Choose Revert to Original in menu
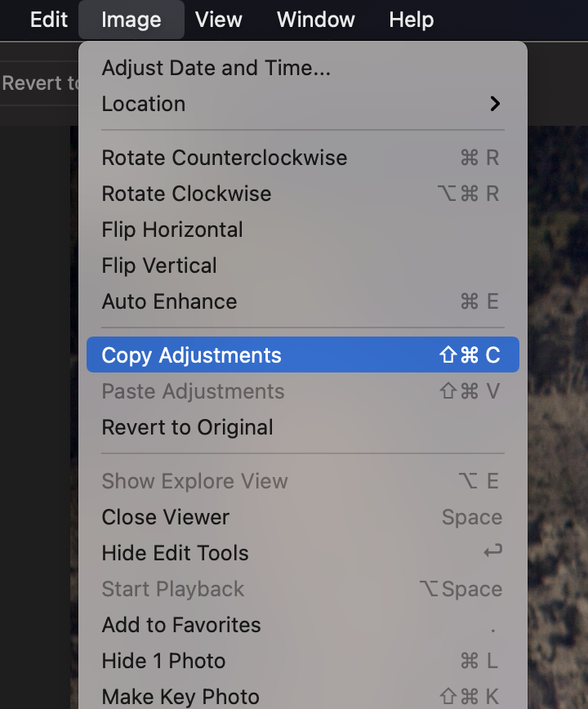The image size is (588, 709). coord(303,427)
